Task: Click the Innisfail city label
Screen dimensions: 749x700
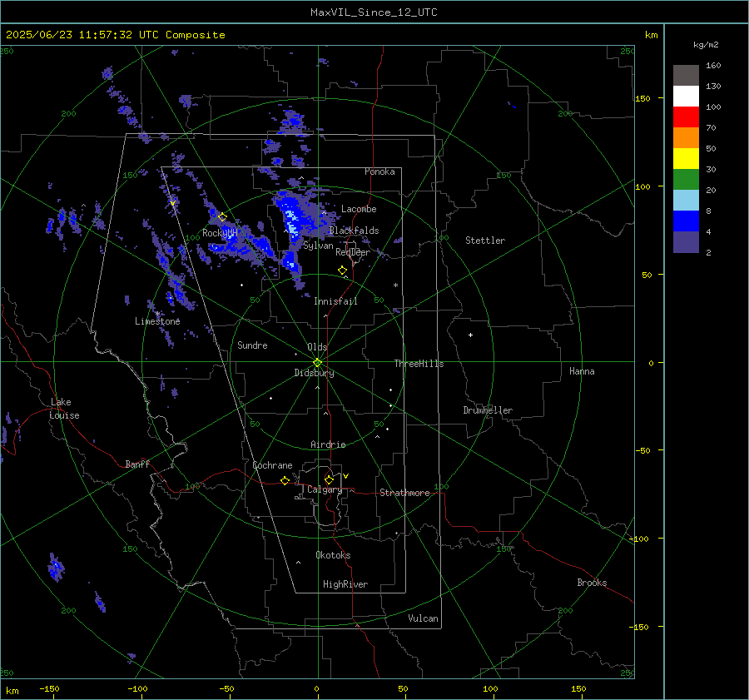Action: click(x=335, y=301)
